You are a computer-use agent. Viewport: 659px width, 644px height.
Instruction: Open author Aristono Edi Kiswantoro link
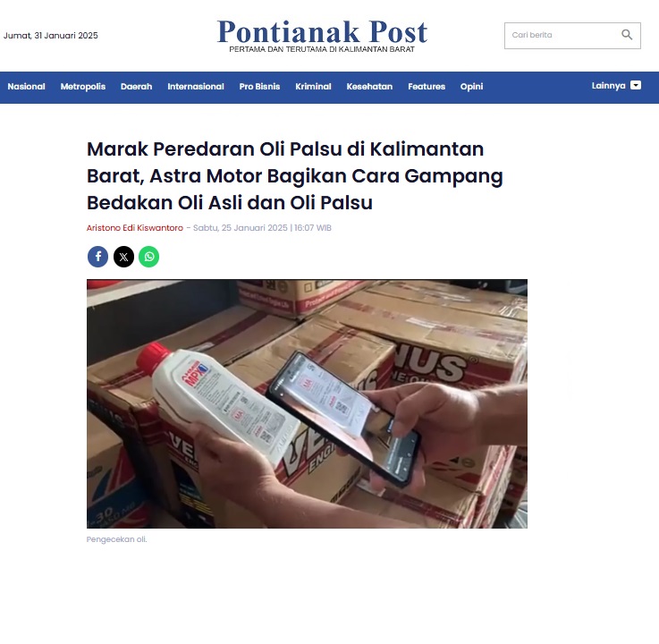coord(135,228)
